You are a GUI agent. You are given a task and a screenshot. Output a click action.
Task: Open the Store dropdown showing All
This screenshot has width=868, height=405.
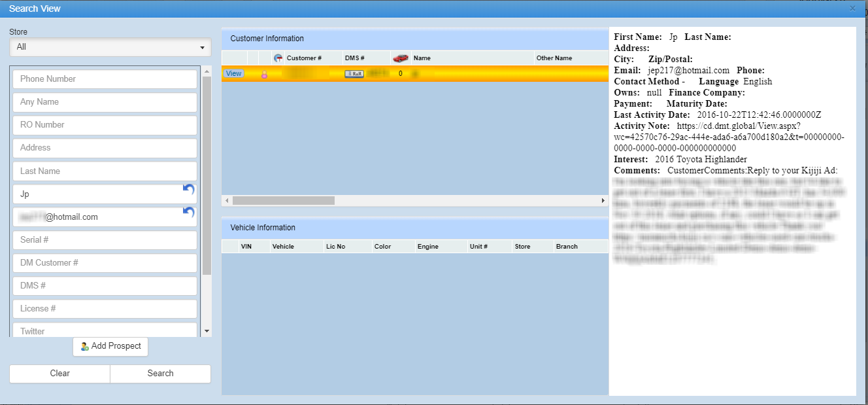pos(110,47)
